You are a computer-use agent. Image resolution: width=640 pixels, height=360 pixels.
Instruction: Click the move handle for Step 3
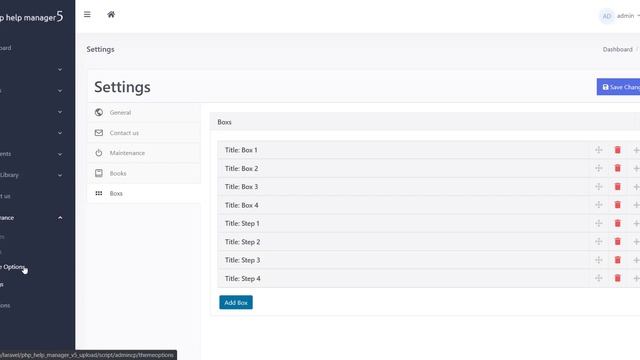click(x=599, y=260)
